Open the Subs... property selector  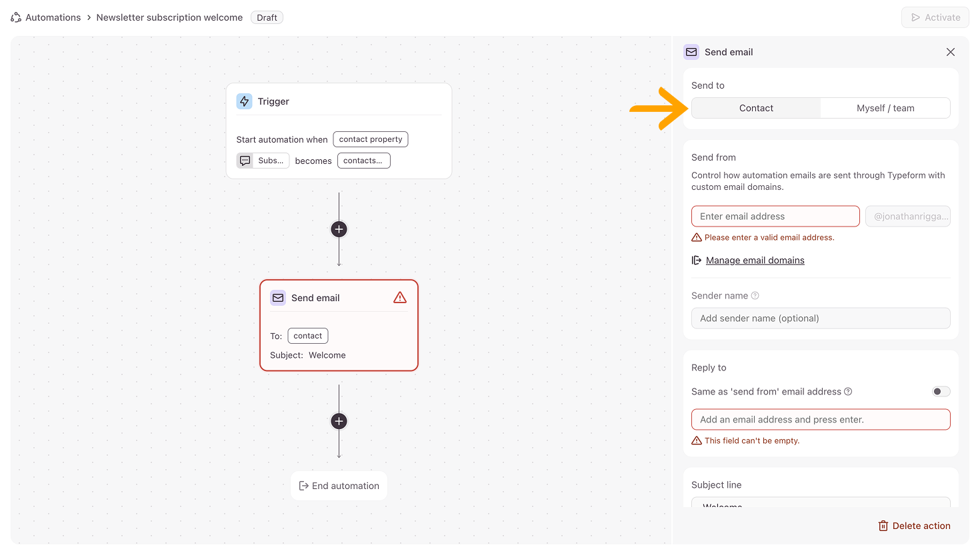(263, 161)
